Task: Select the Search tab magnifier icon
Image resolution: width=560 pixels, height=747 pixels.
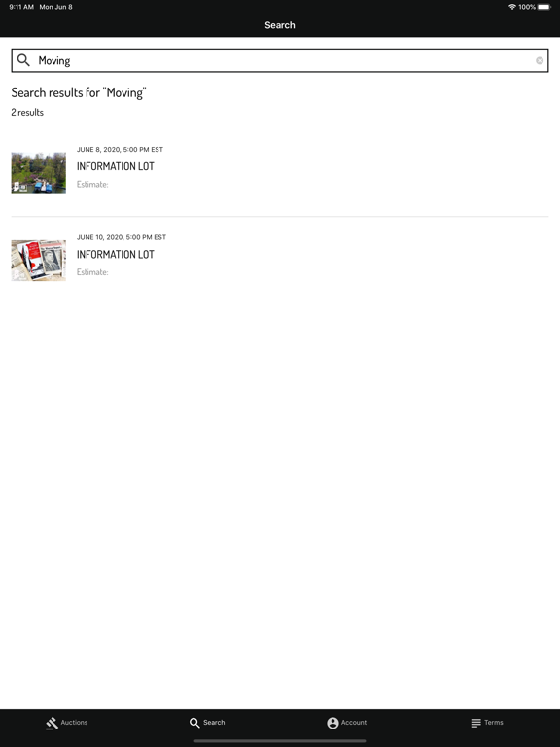Action: pyautogui.click(x=194, y=723)
